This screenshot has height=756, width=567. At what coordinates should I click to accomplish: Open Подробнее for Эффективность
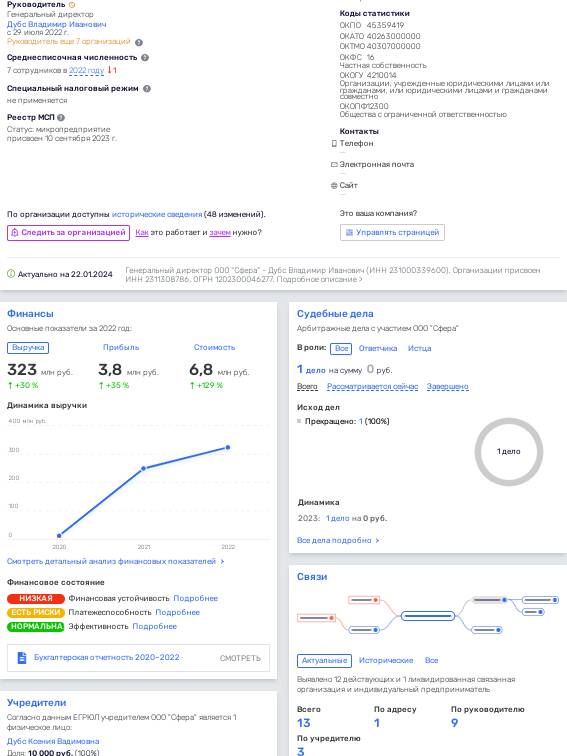click(154, 626)
